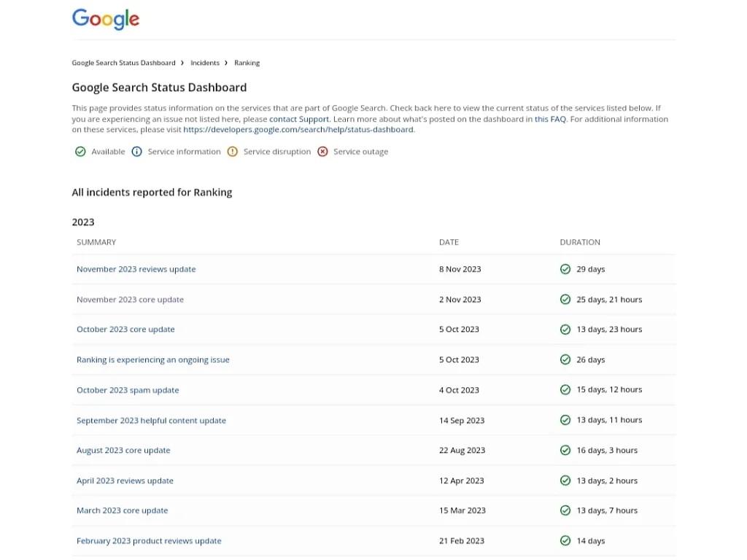Click the status checkmark beside 13 days, 7 hours
Screen dimensions: 747x560
tap(565, 510)
